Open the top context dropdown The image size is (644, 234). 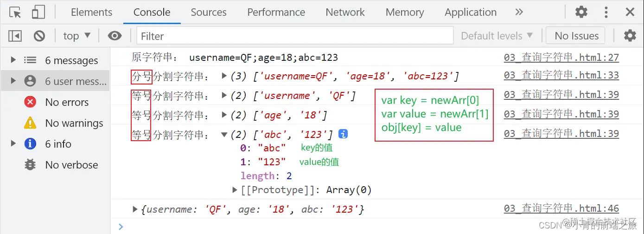(x=77, y=36)
